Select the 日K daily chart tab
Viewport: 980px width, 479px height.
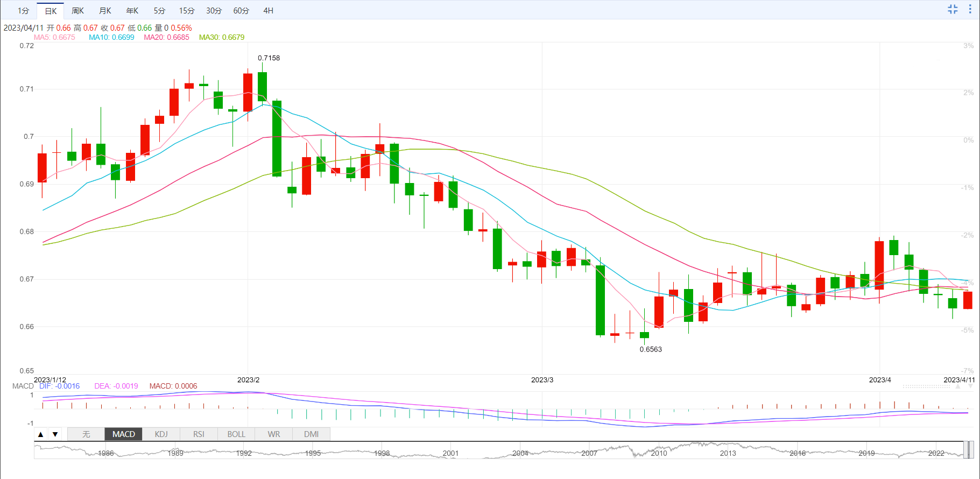(x=51, y=11)
